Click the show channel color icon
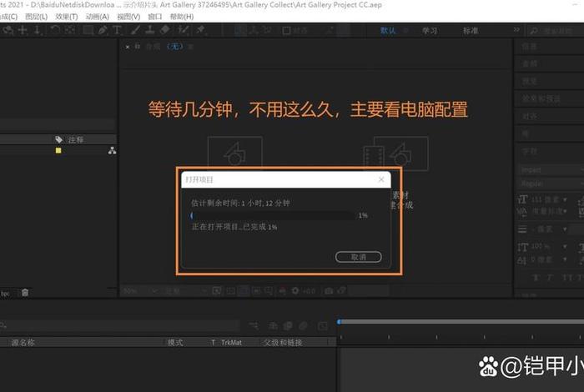 [283, 291]
